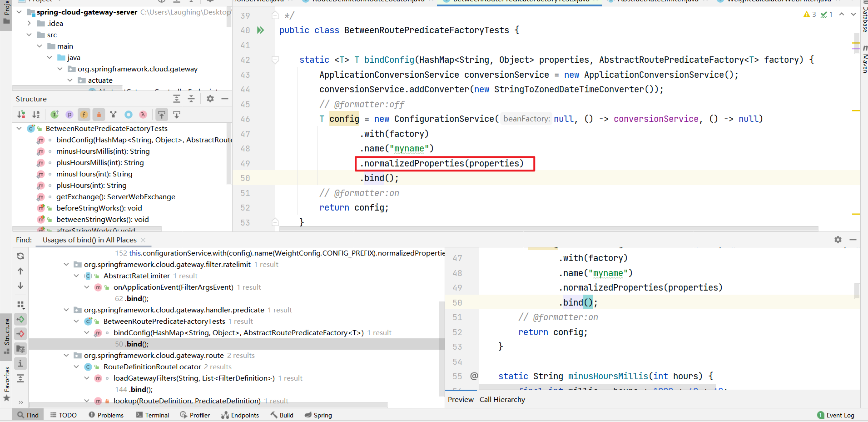Toggle Show Lambdas in Structure
Viewport: 868px width, 422px height.
click(143, 115)
